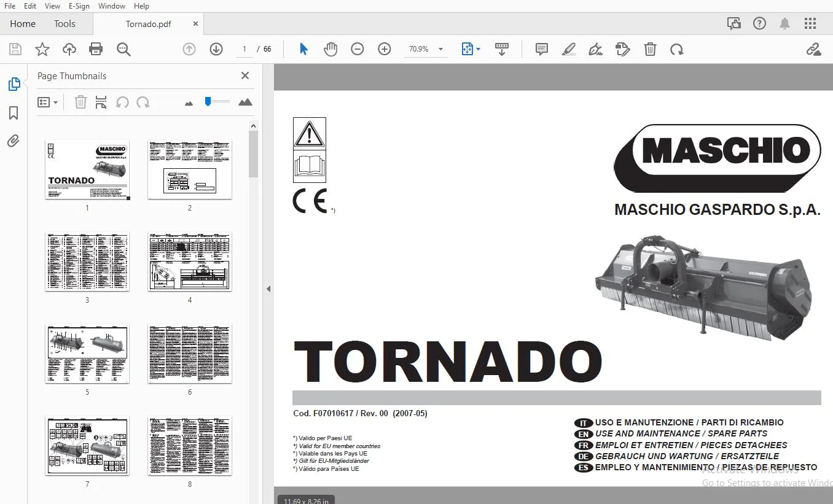
Task: Show the Page Thumbnails pane icon
Action: click(x=14, y=84)
